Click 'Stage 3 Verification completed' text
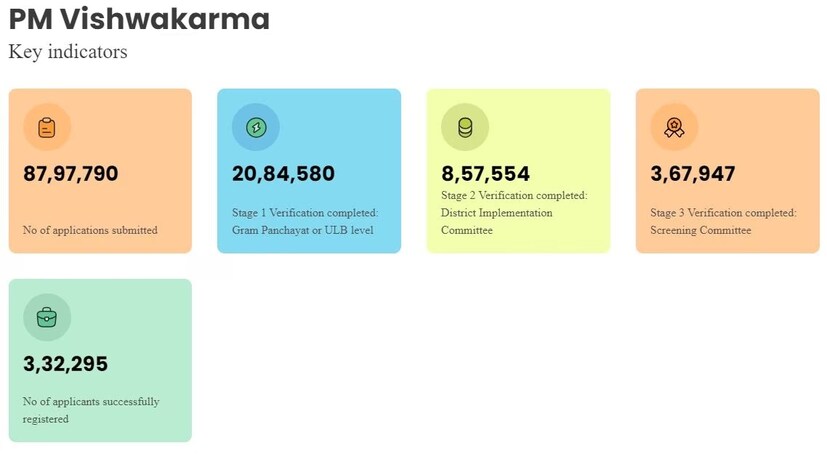 722,212
